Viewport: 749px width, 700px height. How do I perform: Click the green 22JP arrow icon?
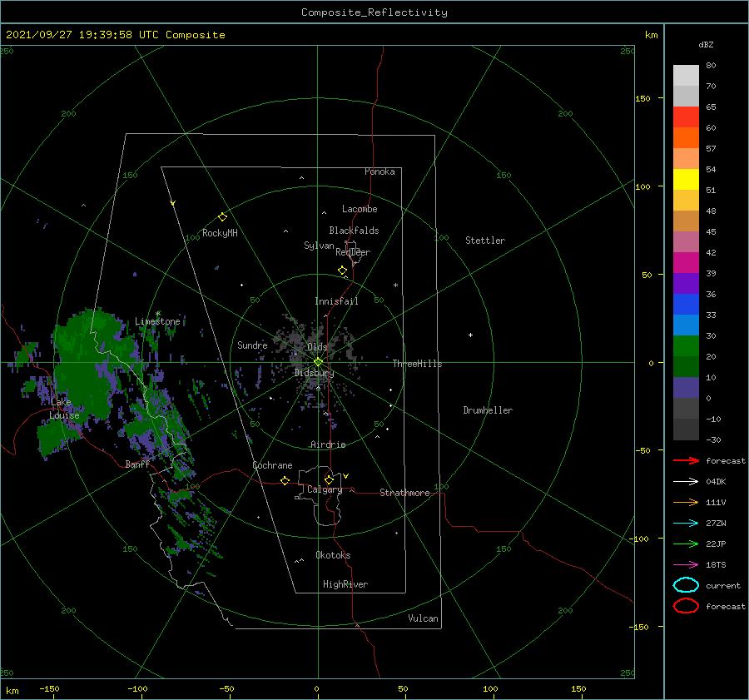[x=686, y=544]
